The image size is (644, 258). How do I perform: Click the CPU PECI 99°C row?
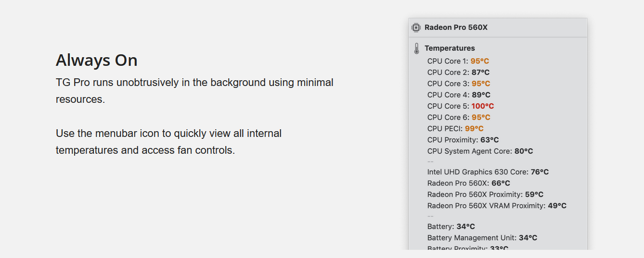pyautogui.click(x=455, y=129)
